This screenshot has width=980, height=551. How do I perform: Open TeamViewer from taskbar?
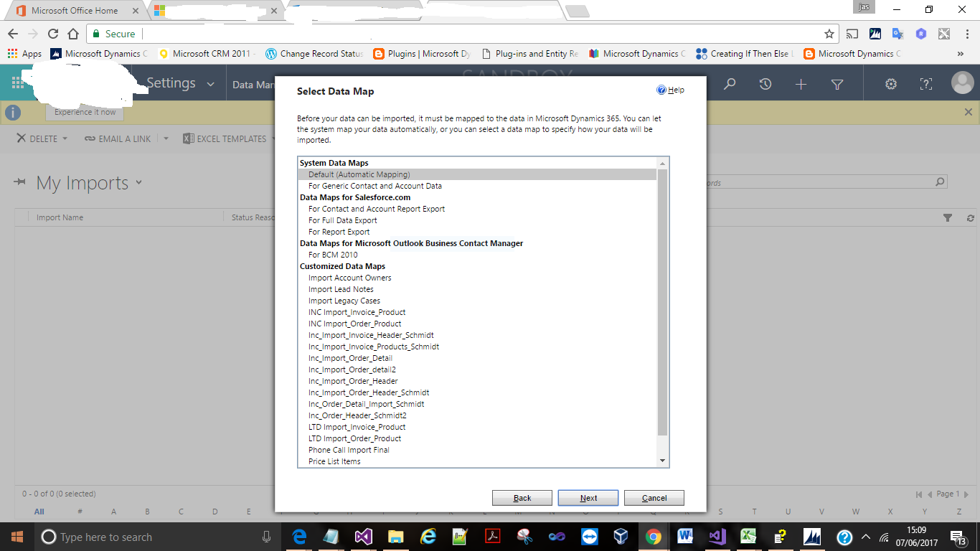click(x=589, y=537)
